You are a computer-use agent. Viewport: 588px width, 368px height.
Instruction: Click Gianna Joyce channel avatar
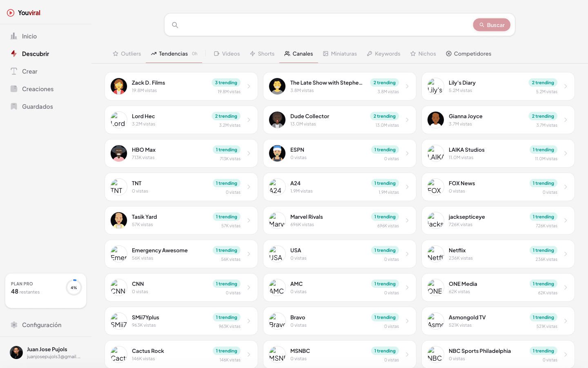pyautogui.click(x=436, y=120)
